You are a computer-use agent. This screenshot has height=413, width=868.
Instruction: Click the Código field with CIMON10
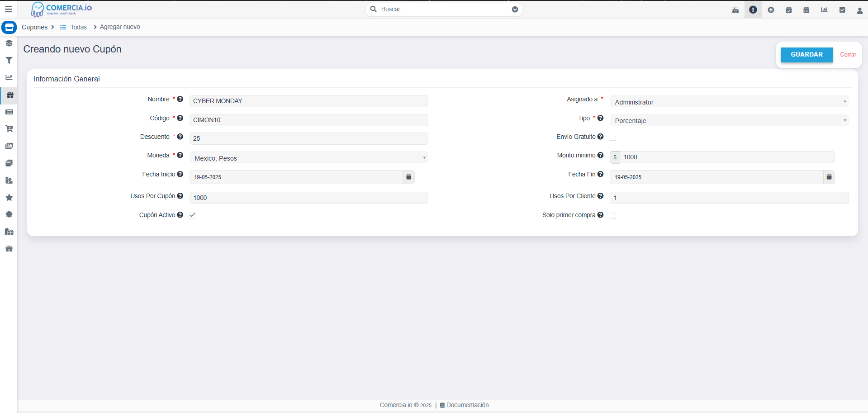coord(309,120)
